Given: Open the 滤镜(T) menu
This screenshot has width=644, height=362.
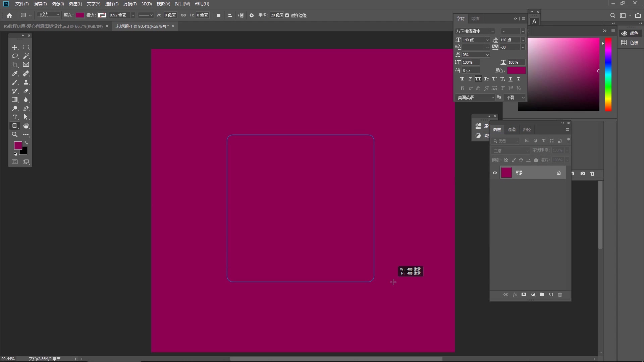Looking at the screenshot, I should pos(130,4).
